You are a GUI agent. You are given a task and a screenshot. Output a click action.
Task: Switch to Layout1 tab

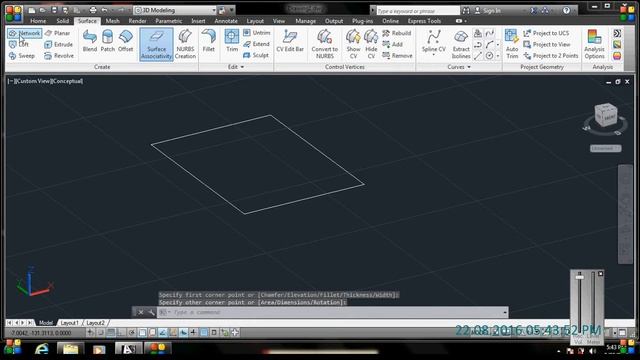[69, 323]
